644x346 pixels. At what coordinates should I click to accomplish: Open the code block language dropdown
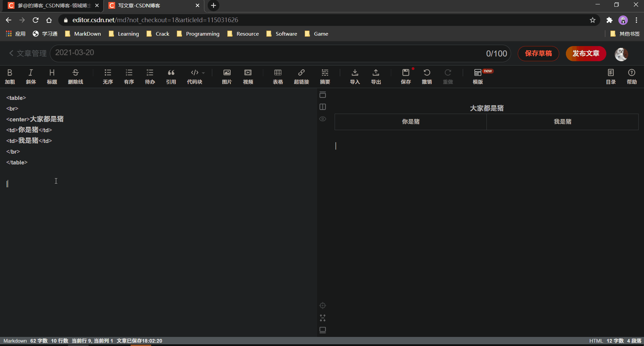pos(203,73)
